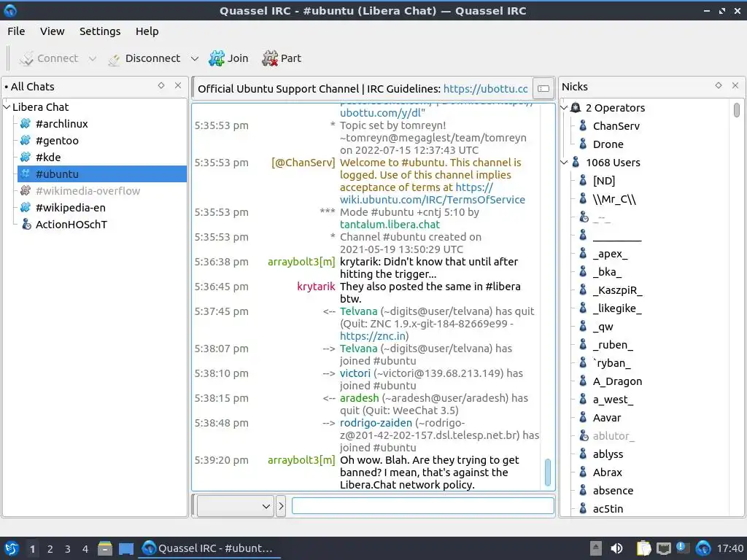Click the input formatting arrow button
Viewport: 747px width, 560px height.
click(281, 506)
